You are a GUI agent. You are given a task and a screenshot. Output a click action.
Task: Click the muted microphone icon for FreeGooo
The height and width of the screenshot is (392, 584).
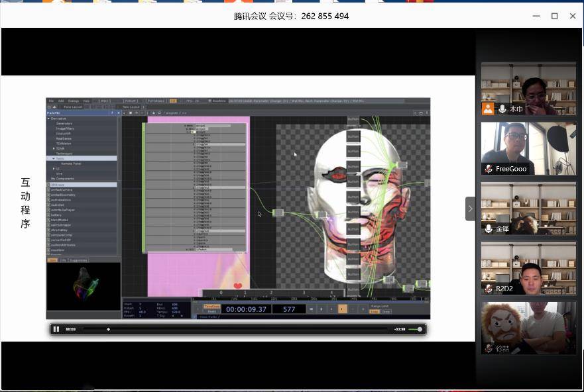(489, 169)
